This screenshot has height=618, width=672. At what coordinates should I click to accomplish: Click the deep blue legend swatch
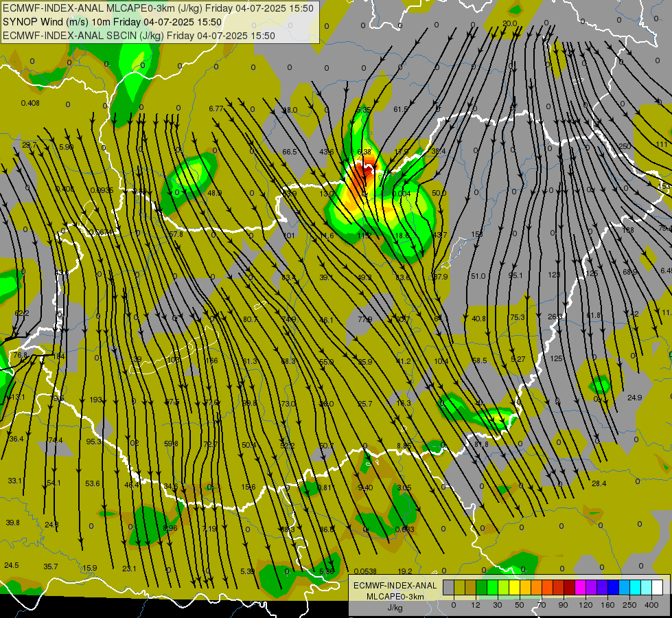(x=613, y=587)
